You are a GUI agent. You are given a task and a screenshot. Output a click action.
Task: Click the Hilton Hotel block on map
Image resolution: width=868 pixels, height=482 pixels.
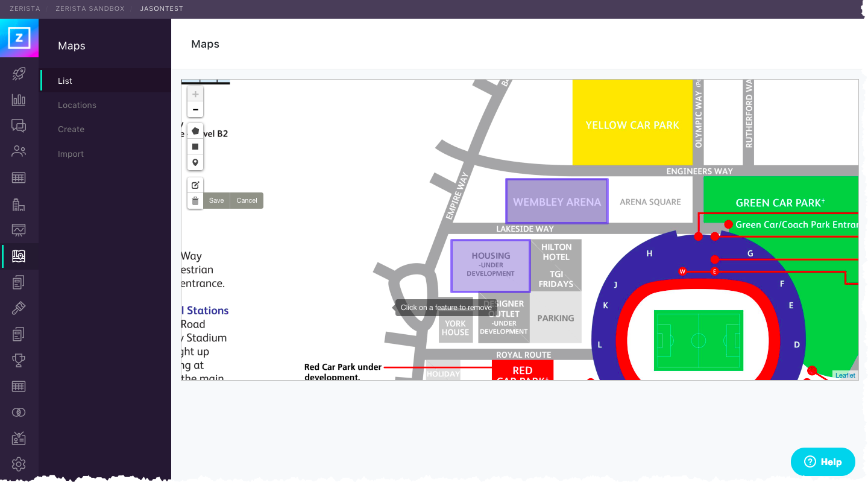coord(556,252)
